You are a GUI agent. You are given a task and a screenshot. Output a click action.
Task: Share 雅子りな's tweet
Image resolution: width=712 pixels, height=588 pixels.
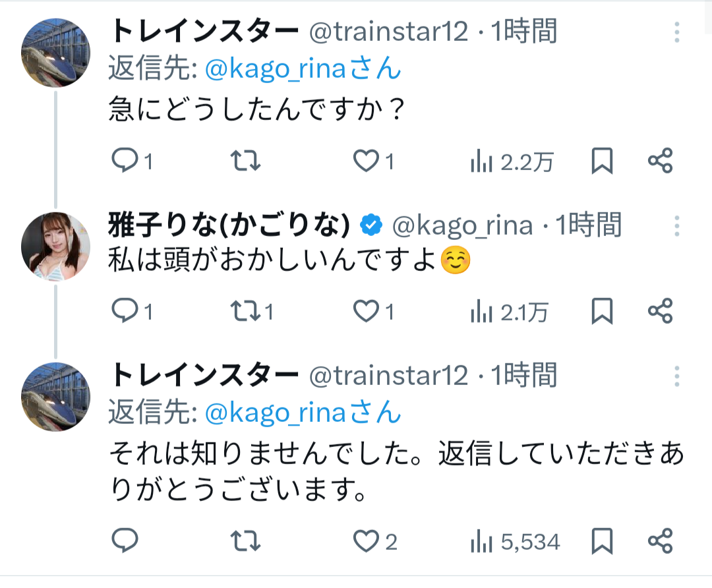click(660, 311)
